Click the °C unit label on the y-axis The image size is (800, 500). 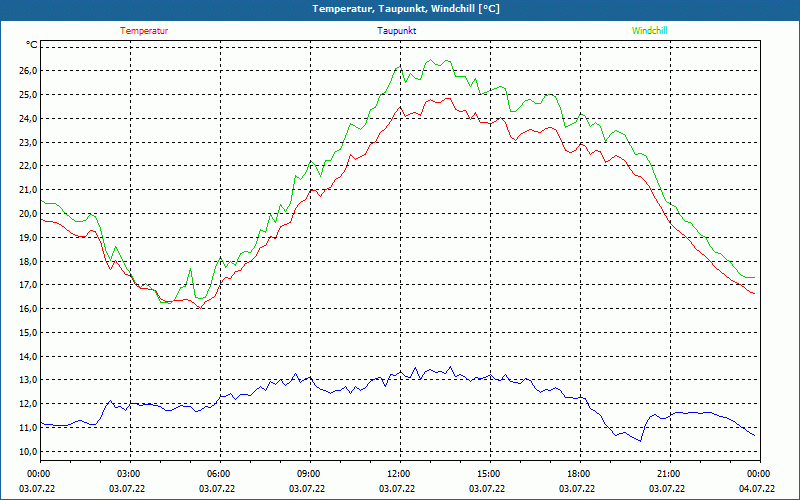(32, 45)
